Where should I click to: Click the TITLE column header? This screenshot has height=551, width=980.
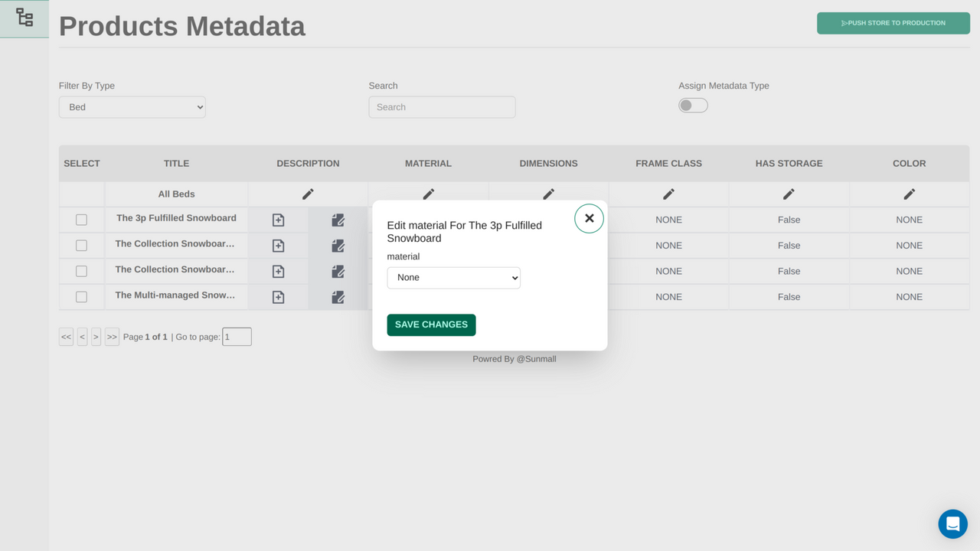(x=176, y=163)
